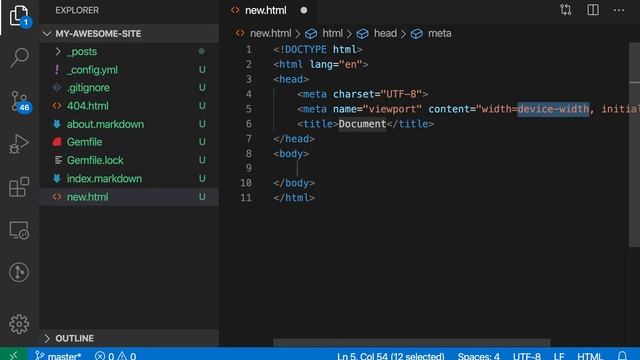Click the EXPLORER panel title
This screenshot has width=640, height=360.
[x=77, y=10]
